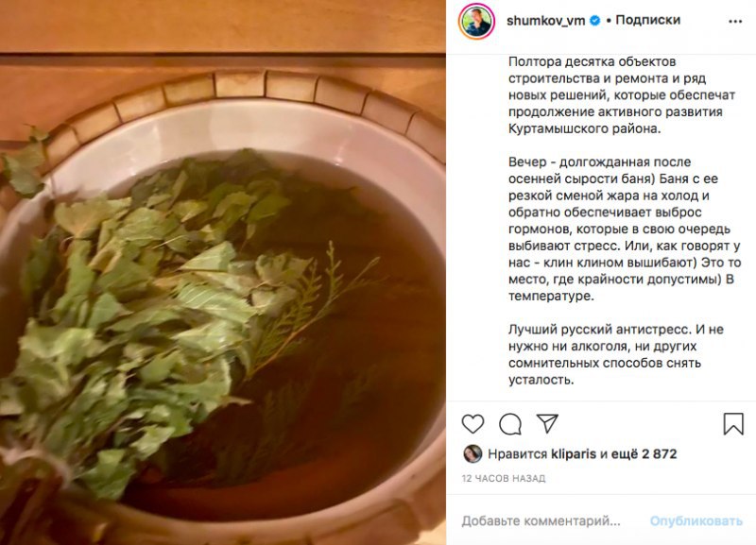Viewport: 756px width, 545px height.
Task: Click the caption paragraph about Куртамышского района
Action: coord(622,95)
